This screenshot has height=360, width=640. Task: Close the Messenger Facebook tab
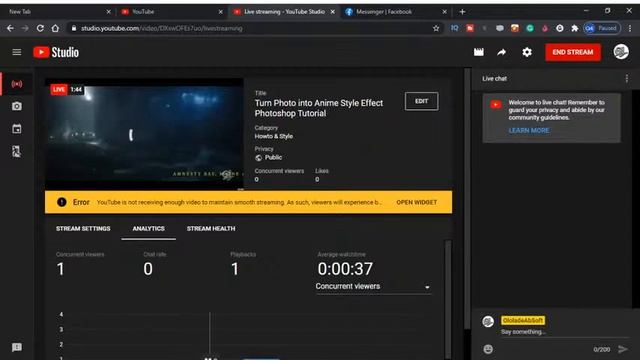coord(444,12)
